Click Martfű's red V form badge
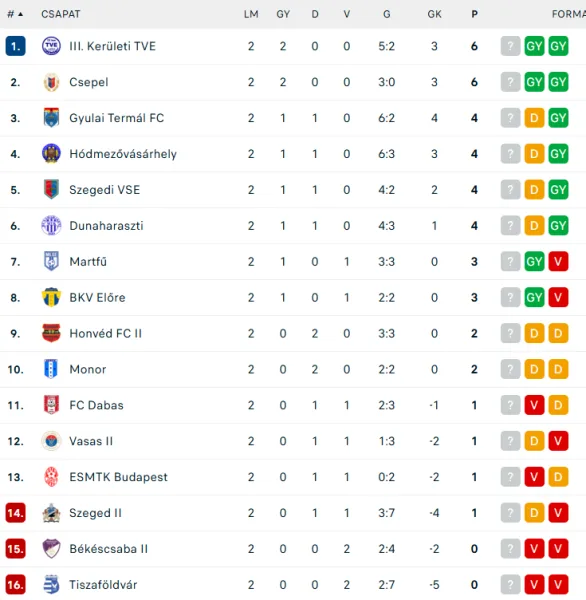The image size is (586, 600). [558, 261]
